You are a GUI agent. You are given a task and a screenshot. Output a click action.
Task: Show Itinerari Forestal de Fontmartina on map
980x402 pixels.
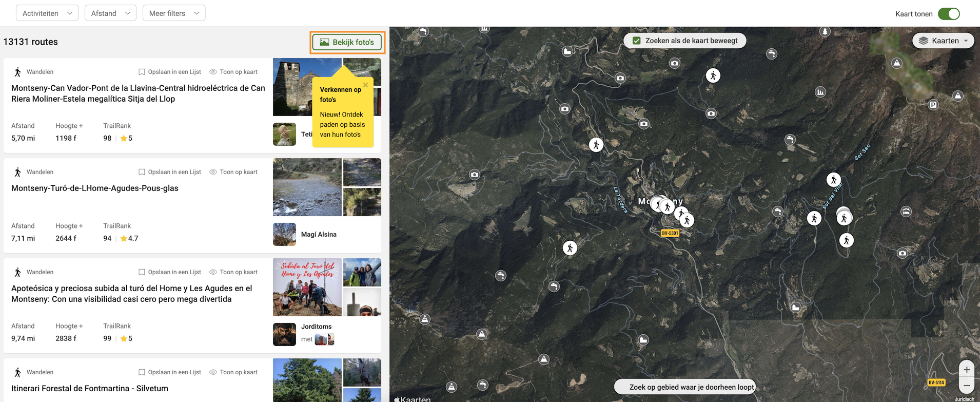pyautogui.click(x=233, y=372)
